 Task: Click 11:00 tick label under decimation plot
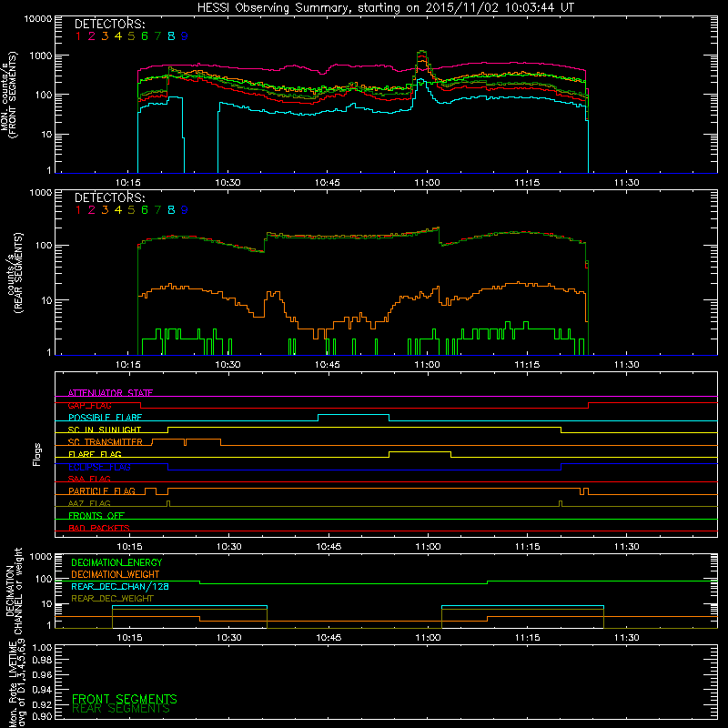click(428, 638)
